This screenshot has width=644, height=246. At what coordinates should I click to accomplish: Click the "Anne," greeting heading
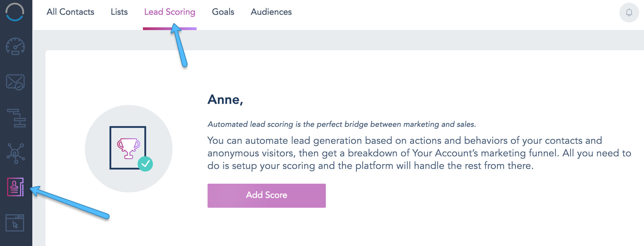point(225,99)
